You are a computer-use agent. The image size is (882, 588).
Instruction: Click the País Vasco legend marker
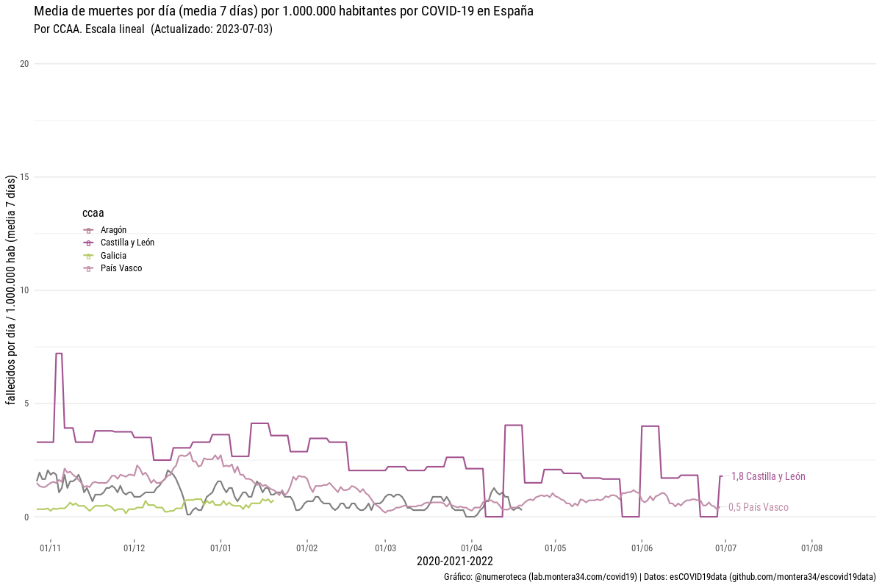point(88,268)
